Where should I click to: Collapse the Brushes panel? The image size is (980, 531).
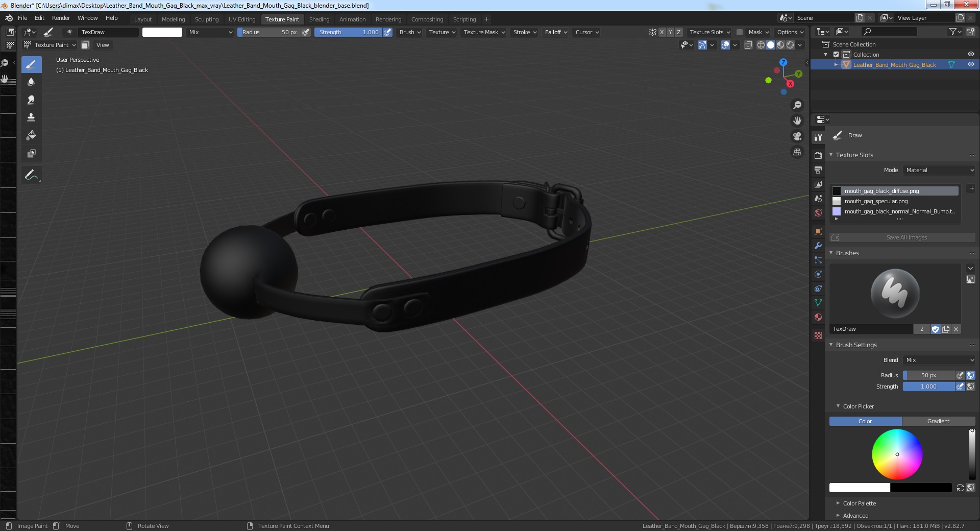[831, 253]
